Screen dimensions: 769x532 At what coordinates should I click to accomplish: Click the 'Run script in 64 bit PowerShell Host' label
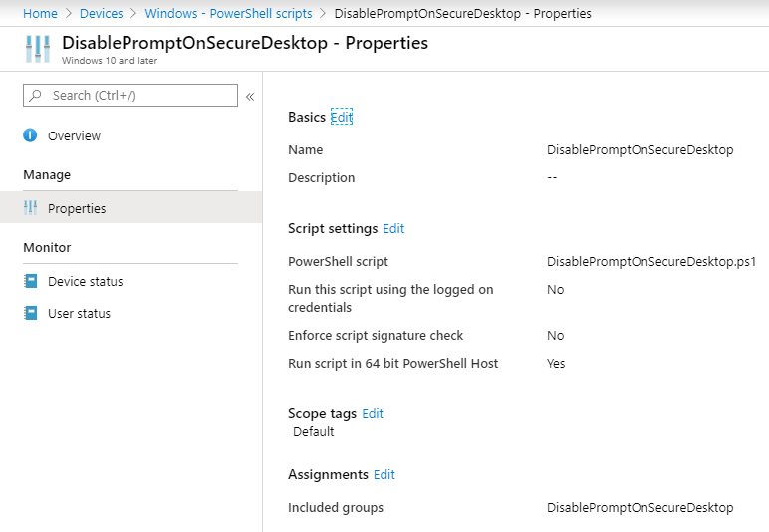392,363
